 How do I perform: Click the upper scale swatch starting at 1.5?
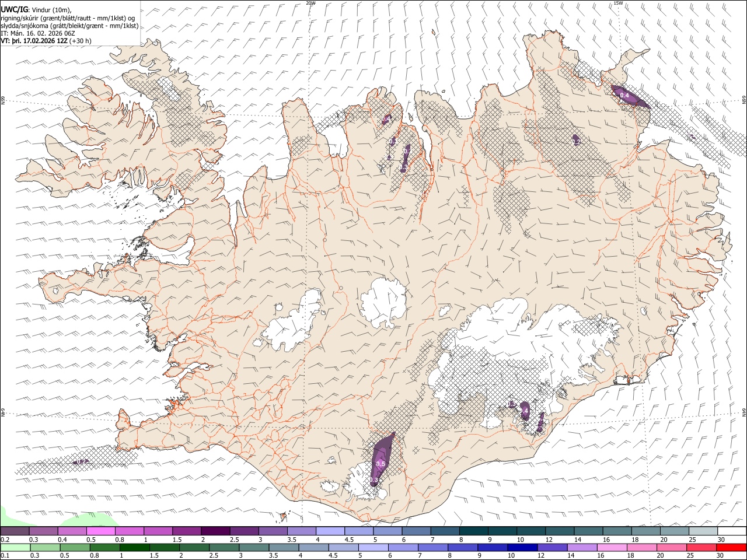pyautogui.click(x=187, y=531)
